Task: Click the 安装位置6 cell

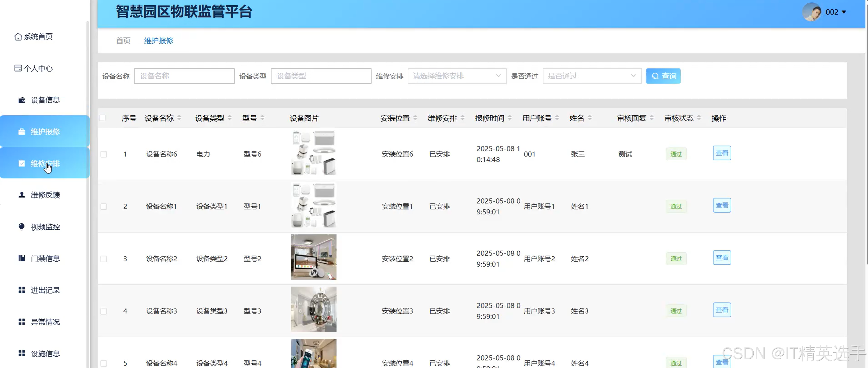Action: tap(397, 154)
